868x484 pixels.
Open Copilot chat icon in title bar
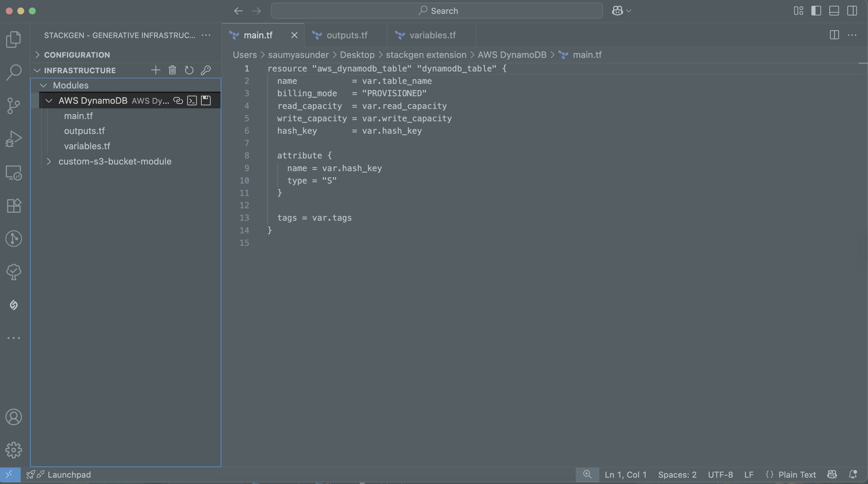pyautogui.click(x=617, y=11)
